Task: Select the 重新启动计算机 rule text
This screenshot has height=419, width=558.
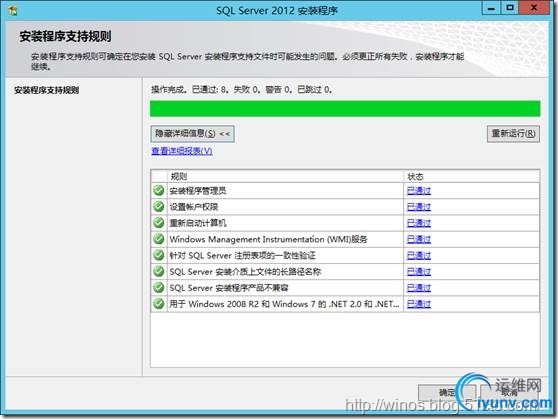Action: click(198, 223)
